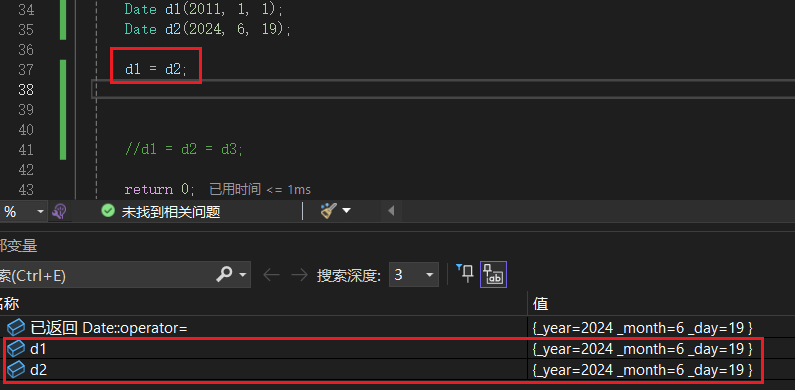Go to next search result arrow
Screen dimensions: 795x390
coord(299,275)
